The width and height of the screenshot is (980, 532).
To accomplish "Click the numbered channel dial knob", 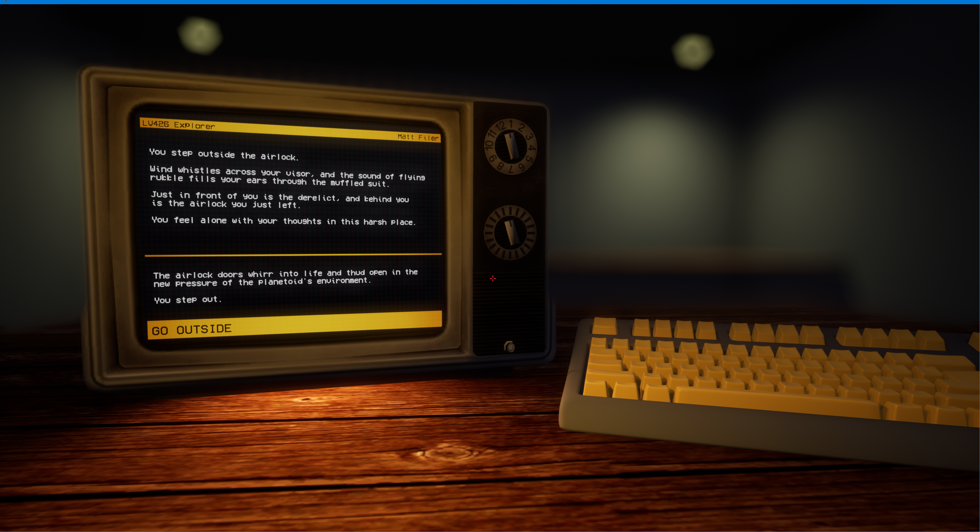I will pyautogui.click(x=510, y=146).
